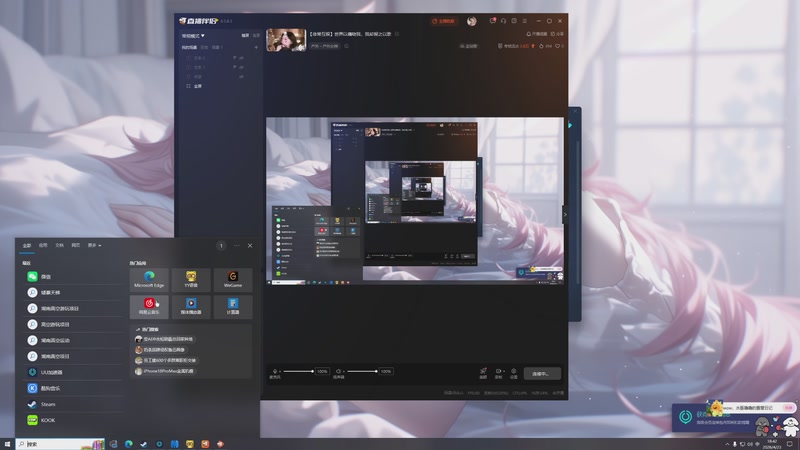Click the connecting button in bottom toolbar
800x450 pixels.
(x=542, y=373)
